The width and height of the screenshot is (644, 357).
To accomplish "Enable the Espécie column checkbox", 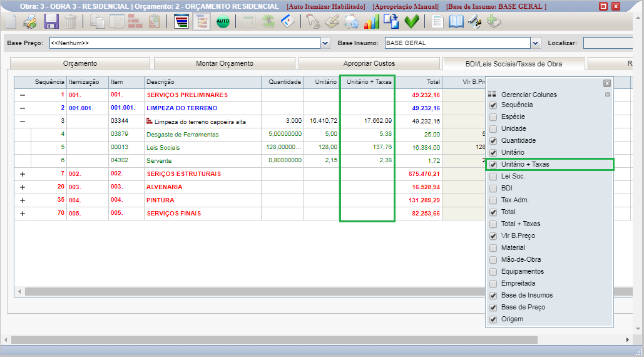I will point(493,117).
